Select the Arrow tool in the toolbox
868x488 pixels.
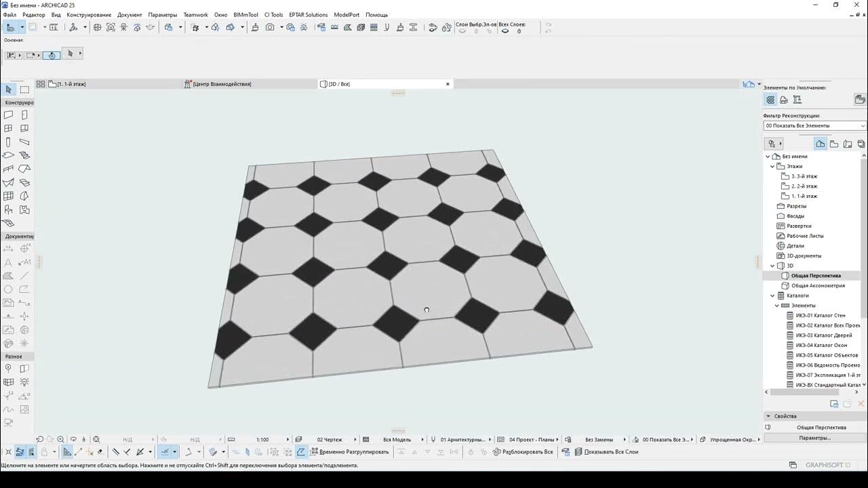pyautogui.click(x=8, y=89)
